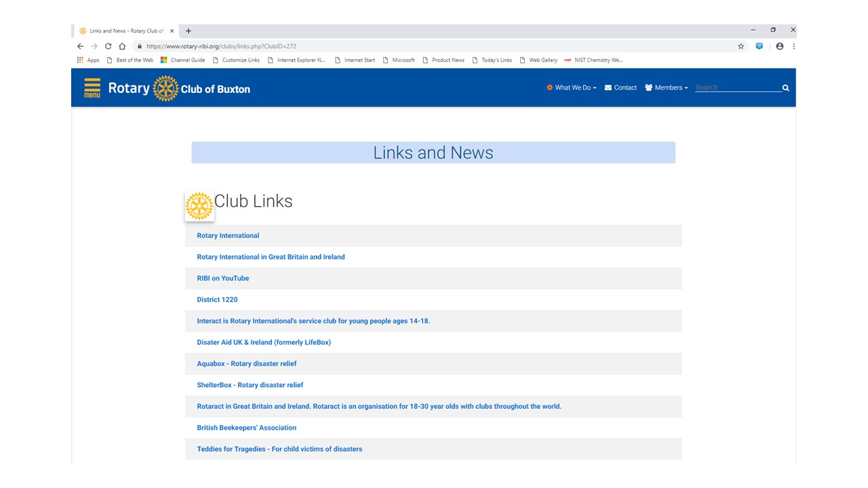This screenshot has height=488, width=868.
Task: Click the Links and News heading banner
Action: pyautogui.click(x=433, y=152)
